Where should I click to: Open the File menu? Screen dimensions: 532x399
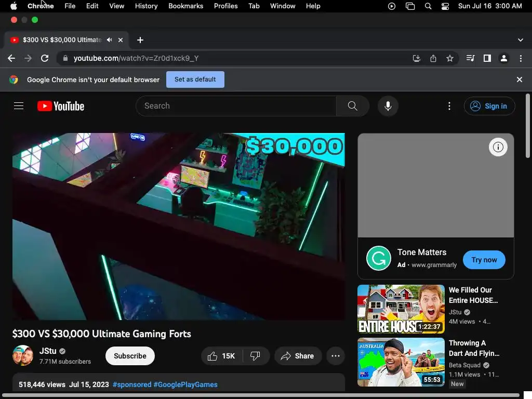click(70, 6)
